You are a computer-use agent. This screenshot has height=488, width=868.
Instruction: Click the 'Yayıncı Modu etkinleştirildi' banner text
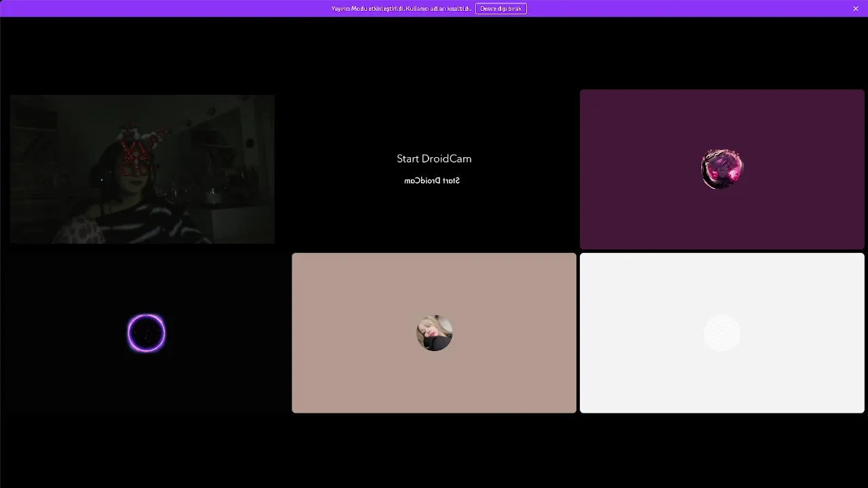(x=401, y=8)
